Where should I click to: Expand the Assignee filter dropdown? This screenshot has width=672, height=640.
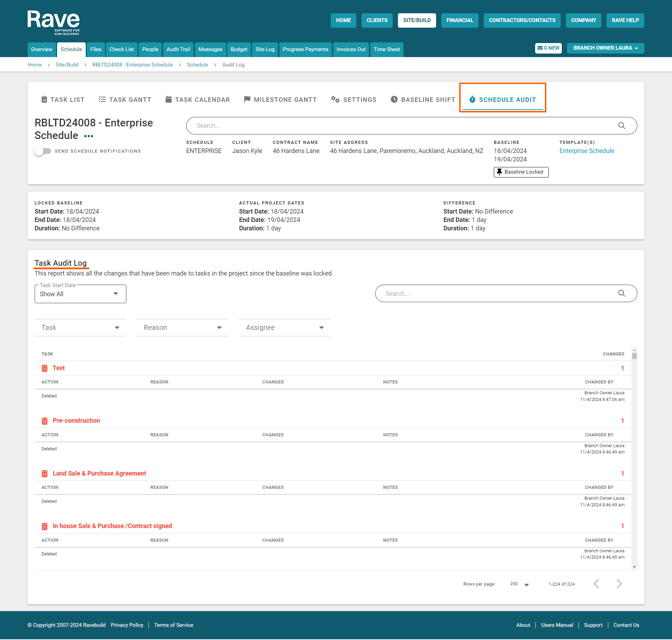285,328
